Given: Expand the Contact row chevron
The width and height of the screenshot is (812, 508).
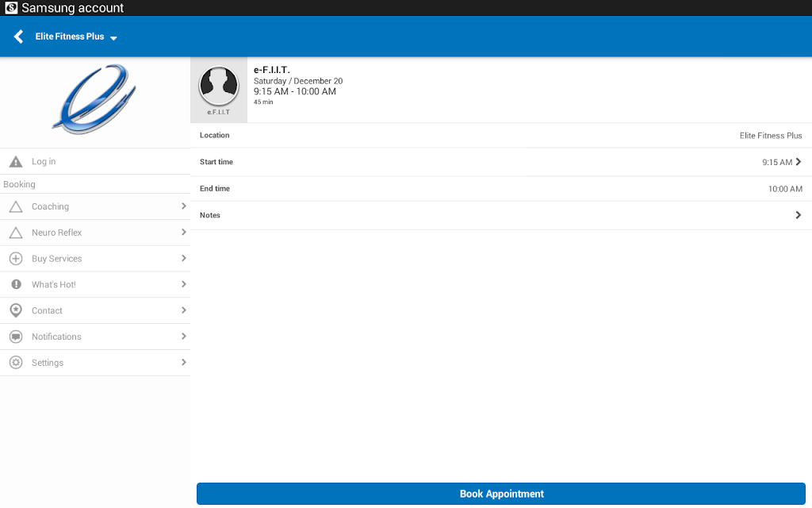Looking at the screenshot, I should point(183,310).
